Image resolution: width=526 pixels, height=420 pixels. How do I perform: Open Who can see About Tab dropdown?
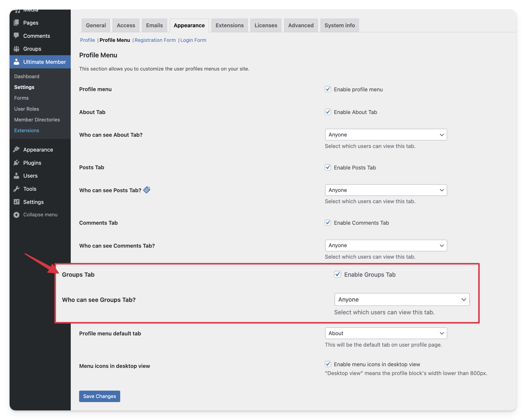[386, 135]
